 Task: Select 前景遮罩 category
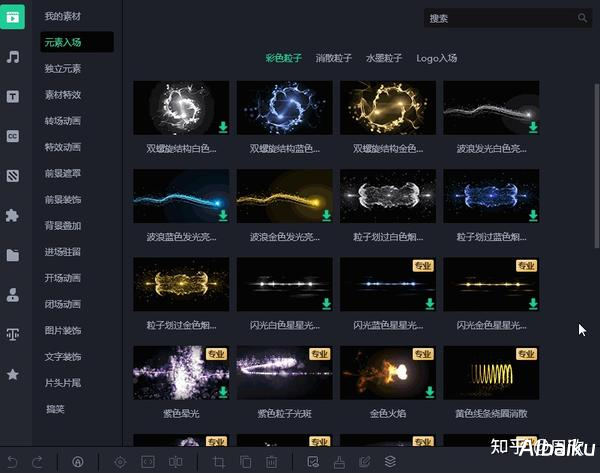pyautogui.click(x=63, y=173)
